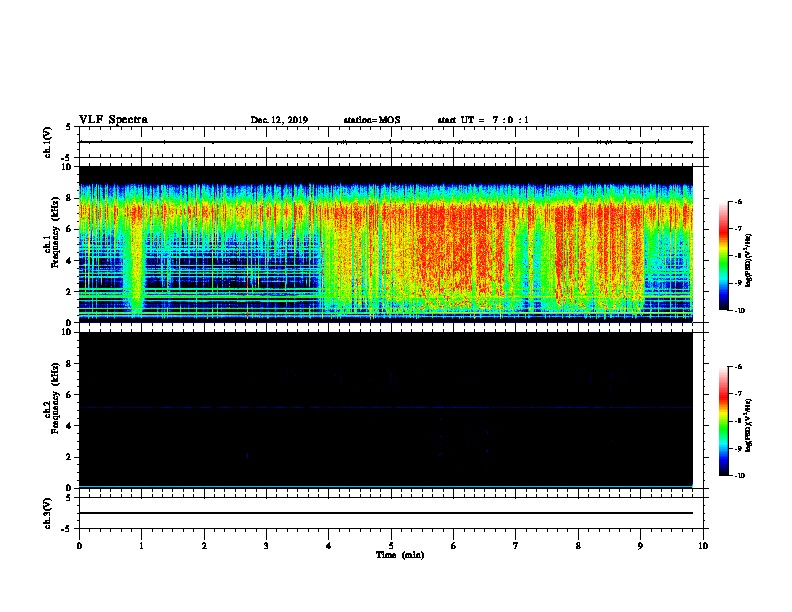Click the 'station=MOS' label

tap(372, 120)
